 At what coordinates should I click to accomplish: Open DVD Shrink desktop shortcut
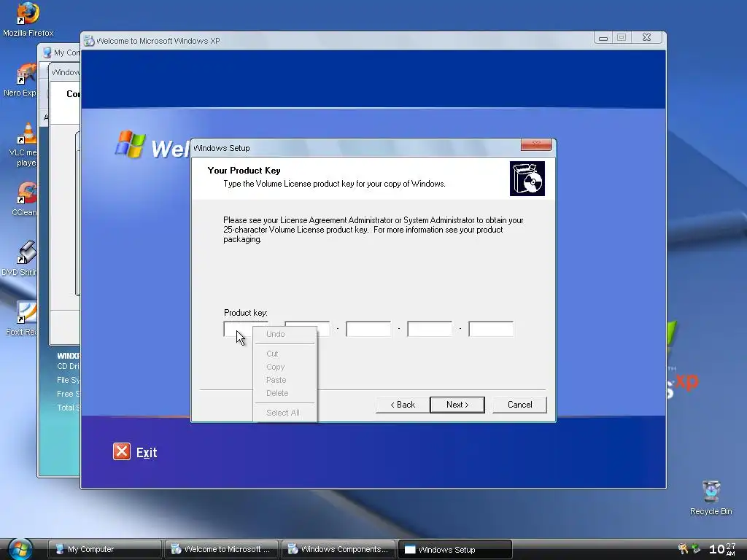click(x=20, y=259)
